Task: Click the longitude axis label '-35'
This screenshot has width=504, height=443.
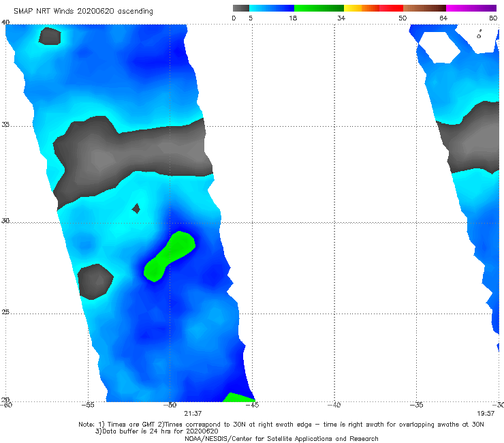Action: 416,405
